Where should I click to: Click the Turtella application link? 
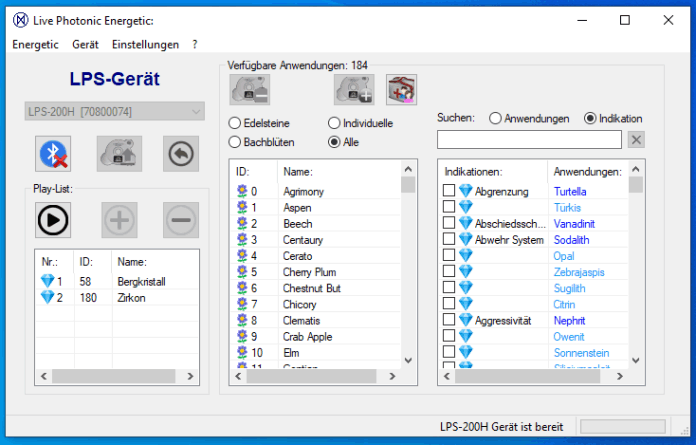point(570,191)
